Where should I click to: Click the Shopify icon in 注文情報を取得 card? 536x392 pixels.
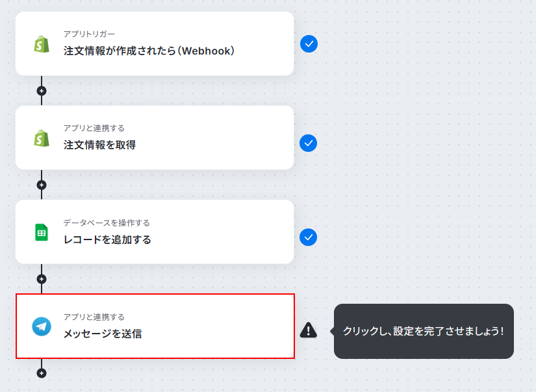pos(42,138)
